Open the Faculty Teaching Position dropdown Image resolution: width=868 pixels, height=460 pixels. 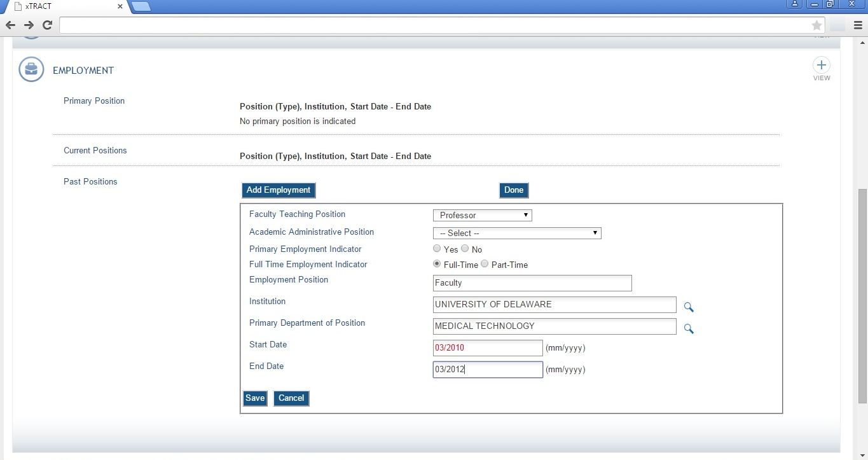(x=482, y=215)
